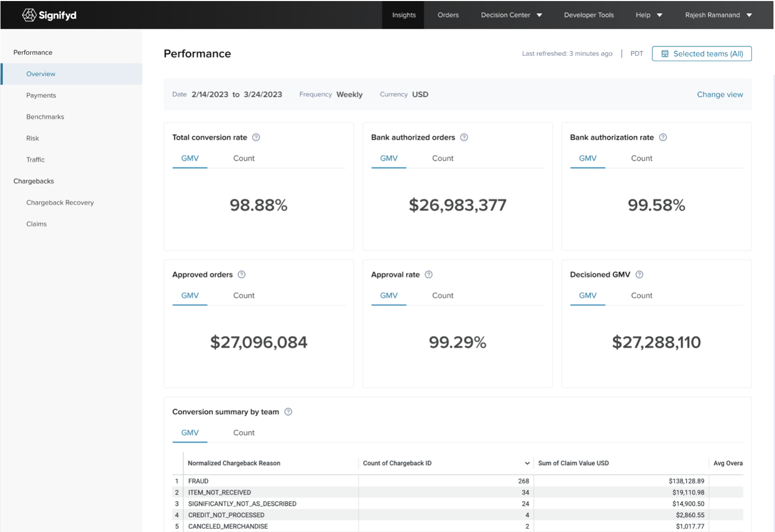Open Chargeback Recovery in the sidebar

[60, 203]
